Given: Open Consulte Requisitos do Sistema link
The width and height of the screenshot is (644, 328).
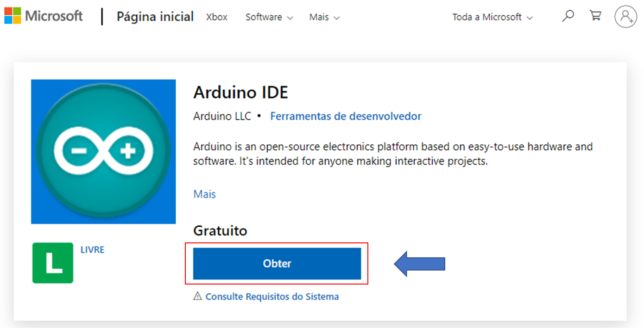Looking at the screenshot, I should (x=272, y=297).
